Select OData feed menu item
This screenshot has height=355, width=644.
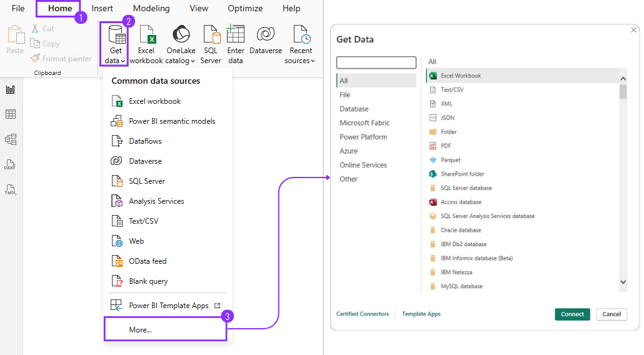click(x=168, y=261)
